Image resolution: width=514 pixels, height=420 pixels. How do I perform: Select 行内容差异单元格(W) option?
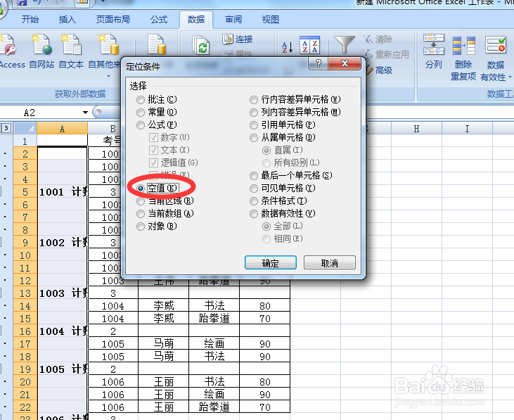point(295,99)
